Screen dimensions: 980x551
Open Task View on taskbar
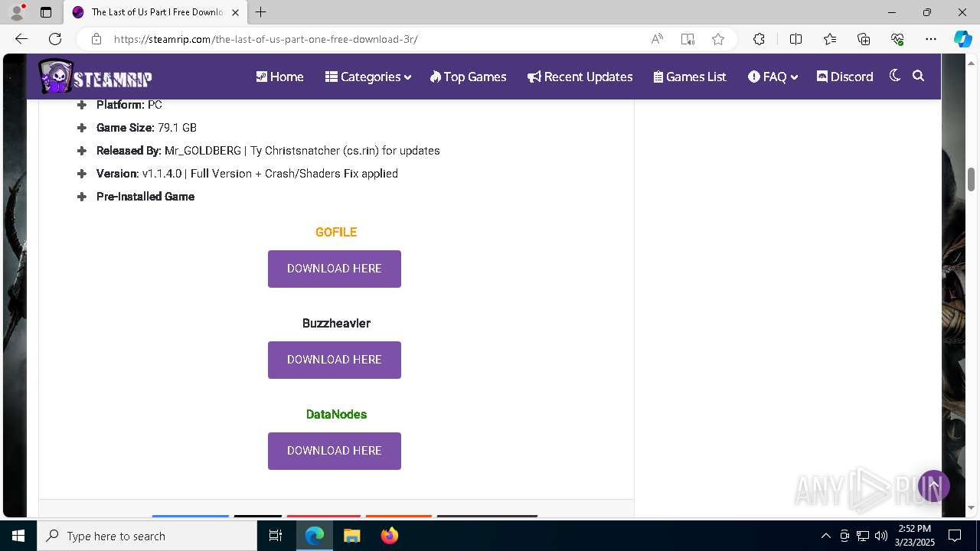point(276,536)
